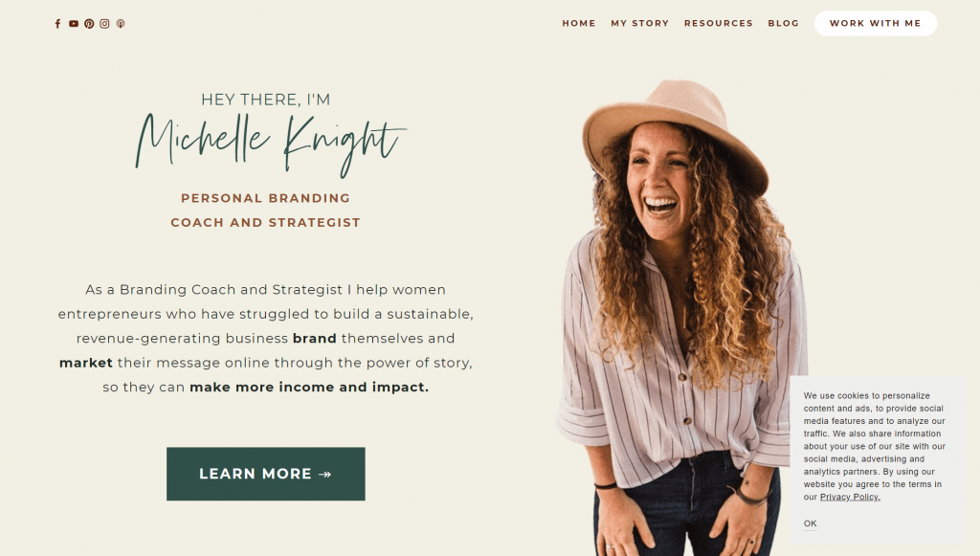980x556 pixels.
Task: Open the Instagram icon in header
Action: pos(105,24)
